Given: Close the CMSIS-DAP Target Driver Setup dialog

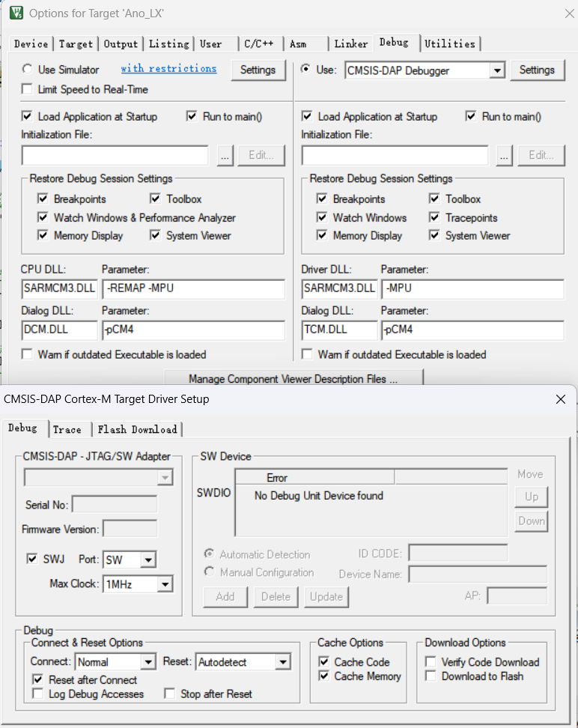Looking at the screenshot, I should tap(560, 399).
